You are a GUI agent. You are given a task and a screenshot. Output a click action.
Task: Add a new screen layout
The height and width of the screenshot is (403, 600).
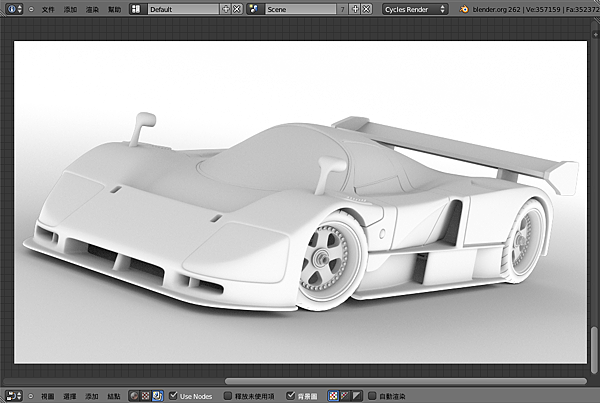coord(226,9)
